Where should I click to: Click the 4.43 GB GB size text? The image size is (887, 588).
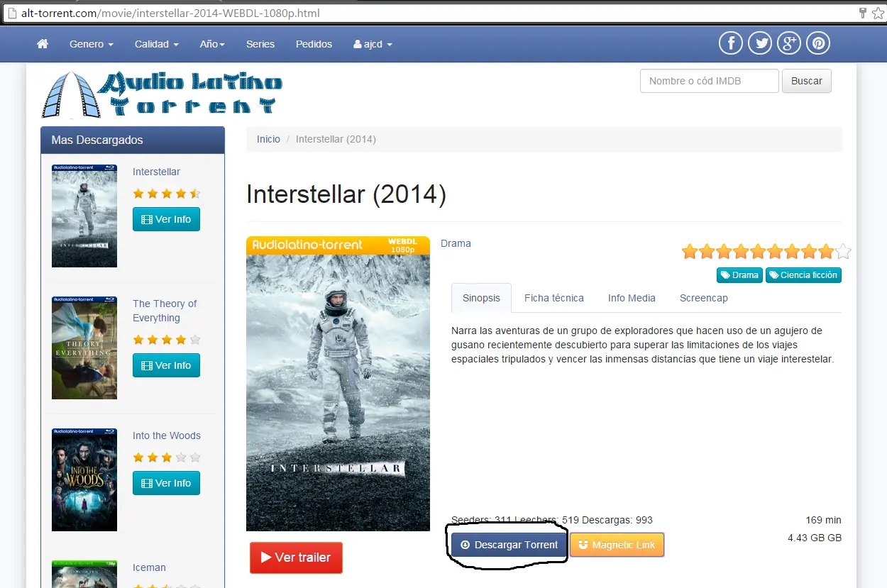(x=815, y=538)
